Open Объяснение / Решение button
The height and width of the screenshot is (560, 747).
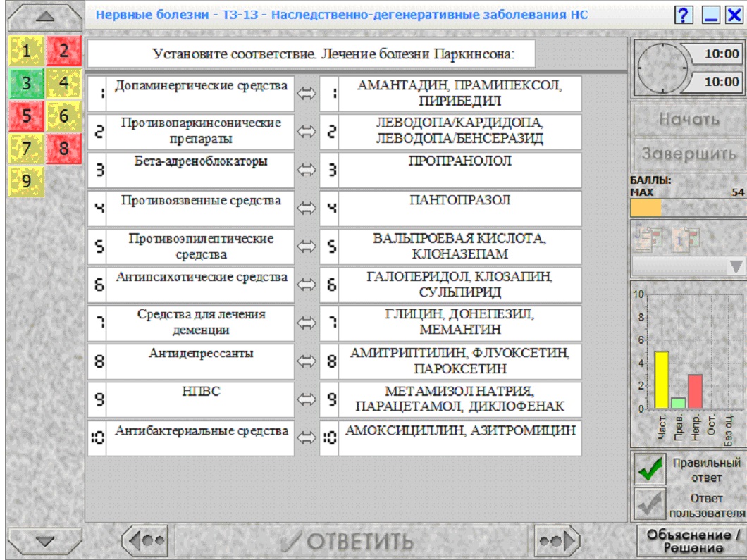(692, 541)
